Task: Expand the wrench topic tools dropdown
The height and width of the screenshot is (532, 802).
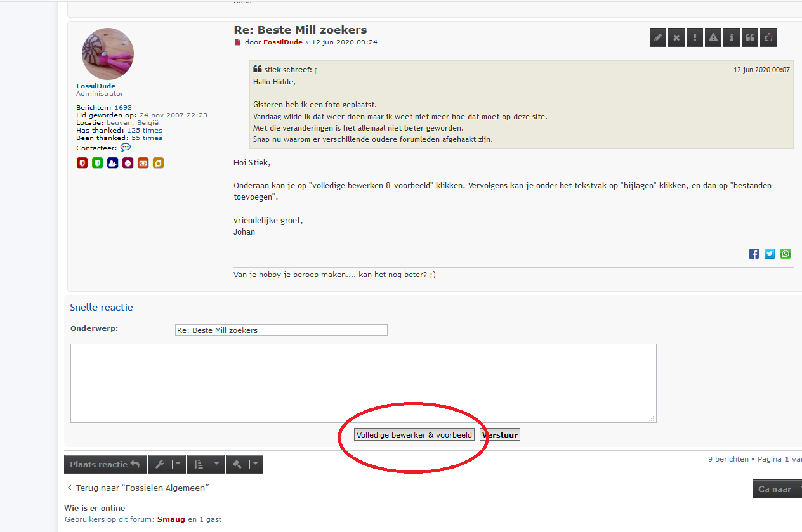Action: (x=168, y=464)
